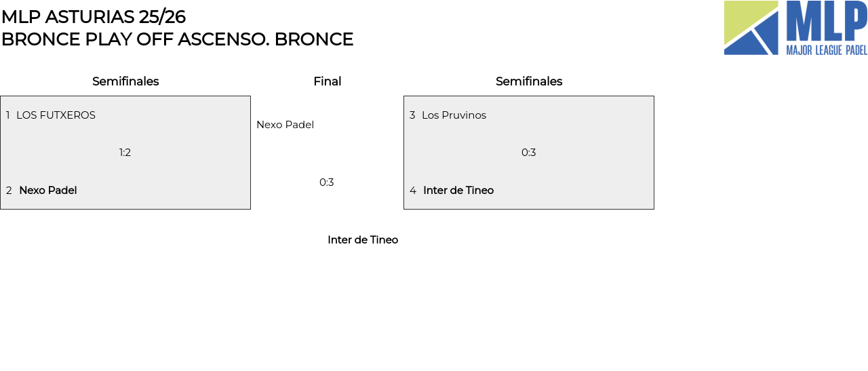Click the MLP ASTURIAS 25/26 title

coord(94,17)
